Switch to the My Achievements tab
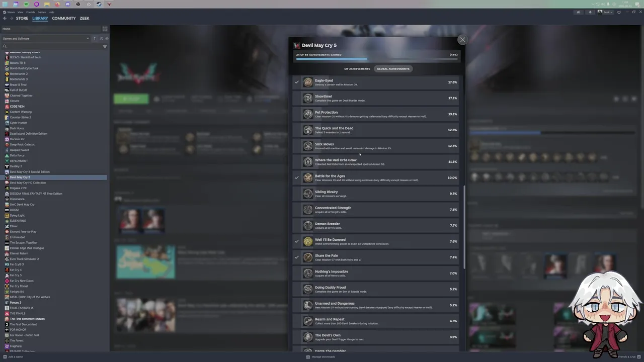This screenshot has width=644, height=362. point(357,69)
